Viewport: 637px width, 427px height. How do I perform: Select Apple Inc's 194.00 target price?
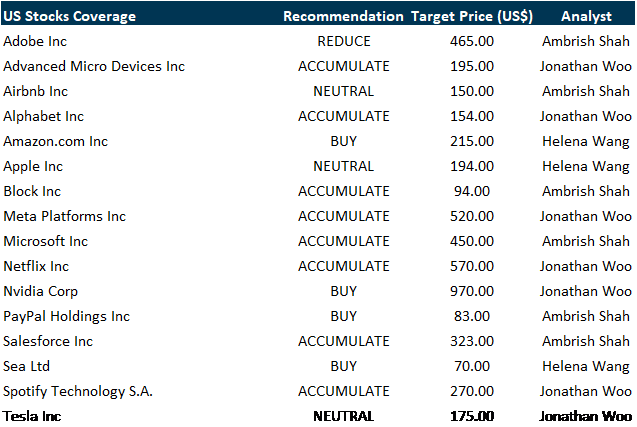click(472, 166)
